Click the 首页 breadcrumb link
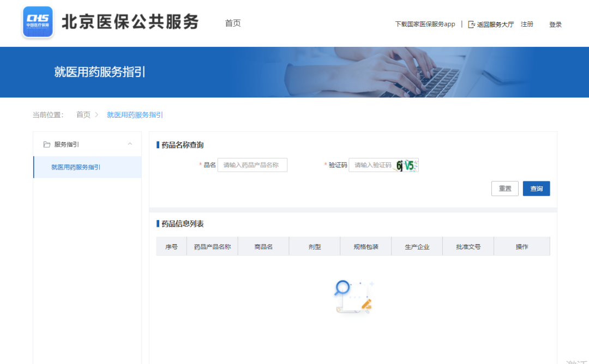The height and width of the screenshot is (364, 589). (x=83, y=115)
